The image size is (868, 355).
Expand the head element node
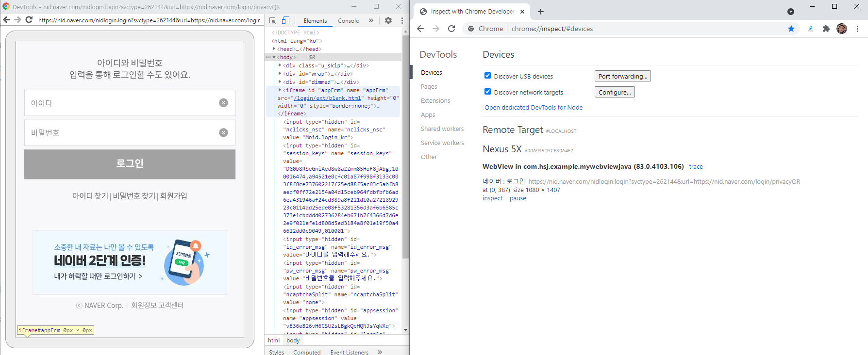(274, 49)
